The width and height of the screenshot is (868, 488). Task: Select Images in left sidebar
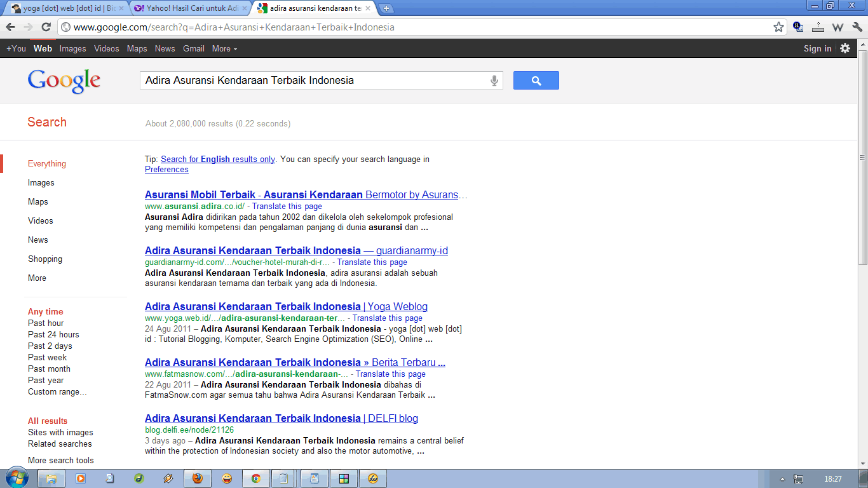pyautogui.click(x=41, y=182)
